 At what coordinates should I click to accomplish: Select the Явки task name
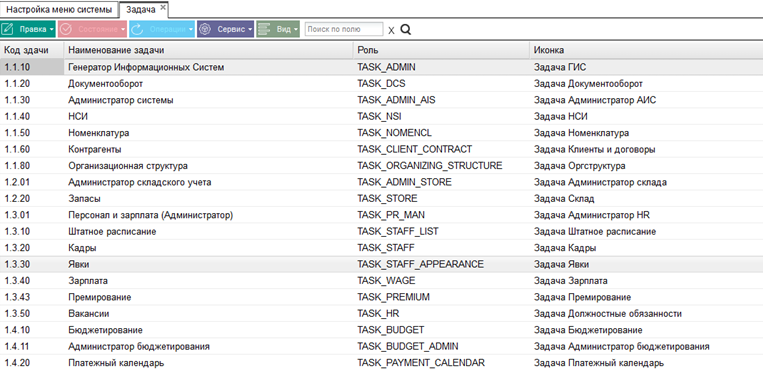78,264
